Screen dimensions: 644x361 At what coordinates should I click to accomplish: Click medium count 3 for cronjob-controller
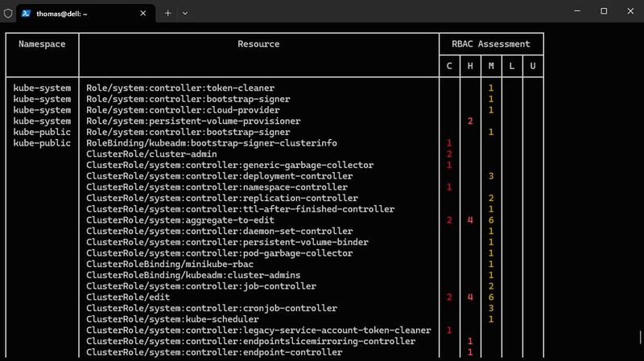click(x=491, y=308)
